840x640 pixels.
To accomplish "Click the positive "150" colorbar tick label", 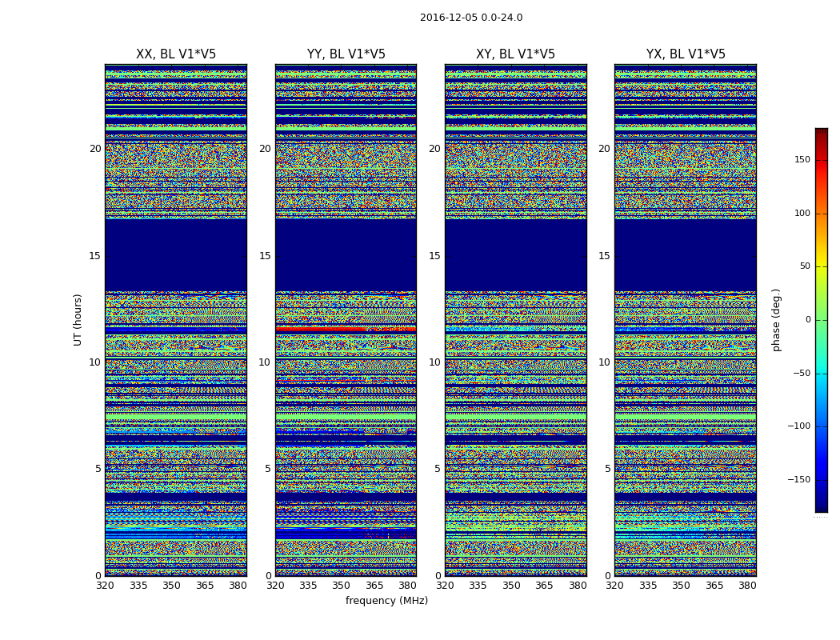I will click(x=802, y=159).
